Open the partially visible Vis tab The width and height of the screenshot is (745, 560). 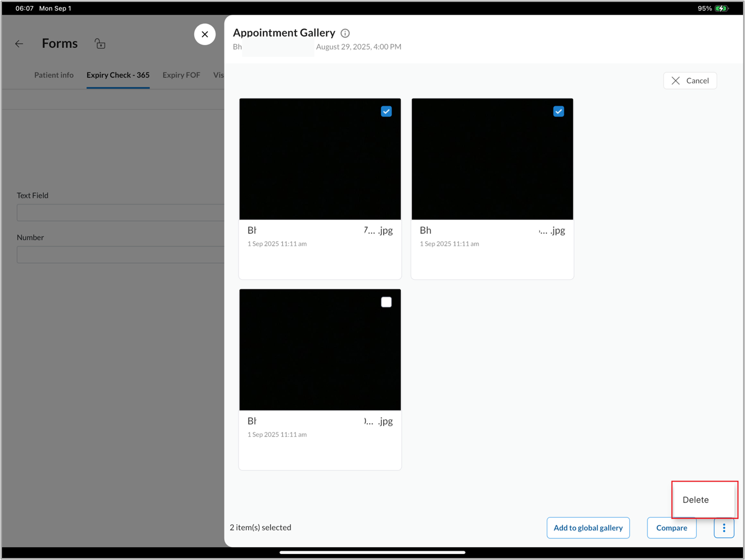coord(218,75)
